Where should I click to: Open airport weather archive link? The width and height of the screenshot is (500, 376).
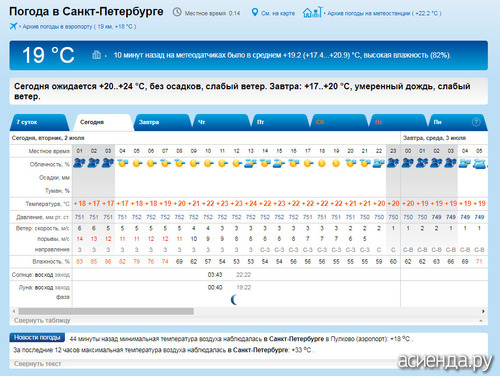click(79, 26)
